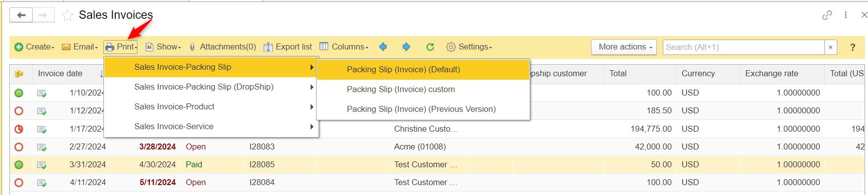Click the Total column header
Image resolution: width=868 pixels, height=195 pixels.
[x=640, y=74]
